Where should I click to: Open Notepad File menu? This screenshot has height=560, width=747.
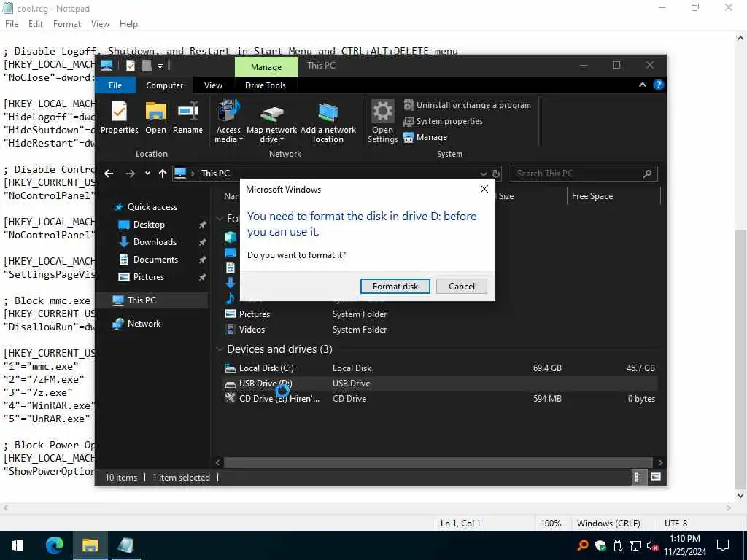click(12, 24)
